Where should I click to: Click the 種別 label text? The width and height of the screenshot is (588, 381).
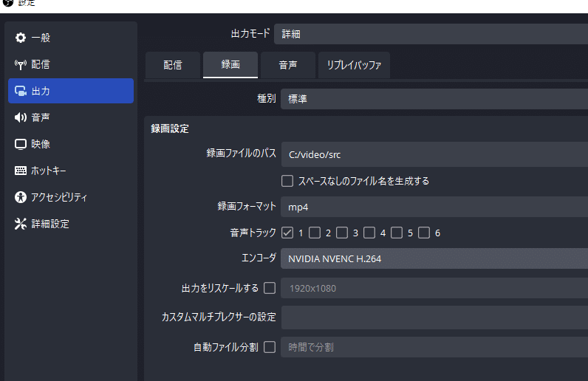point(267,99)
